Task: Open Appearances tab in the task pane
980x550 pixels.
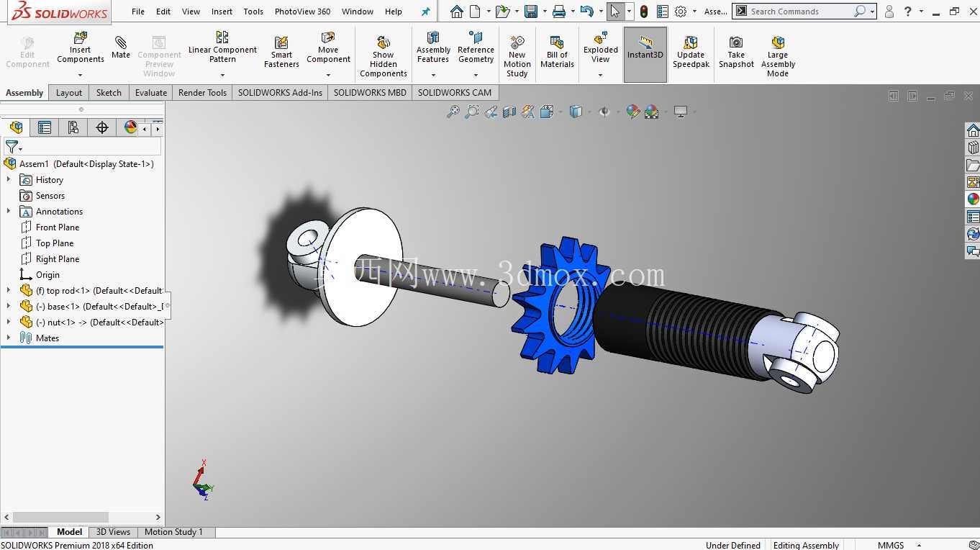Action: pos(973,199)
